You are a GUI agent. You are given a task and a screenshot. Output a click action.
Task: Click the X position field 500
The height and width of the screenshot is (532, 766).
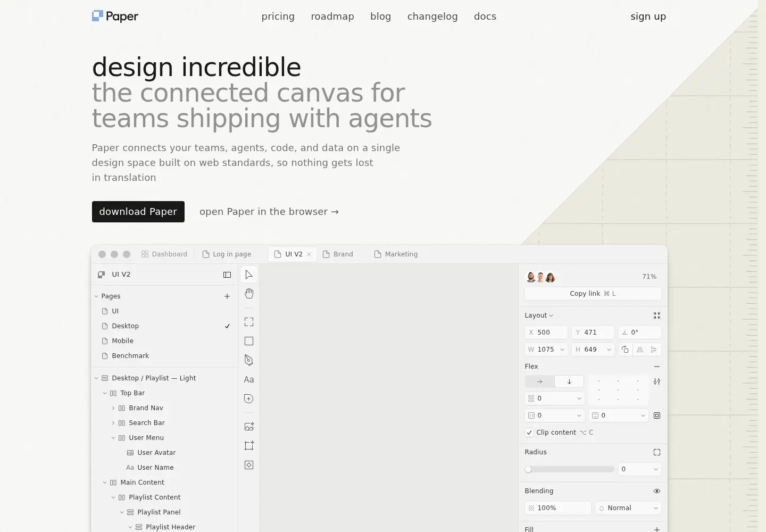click(546, 332)
